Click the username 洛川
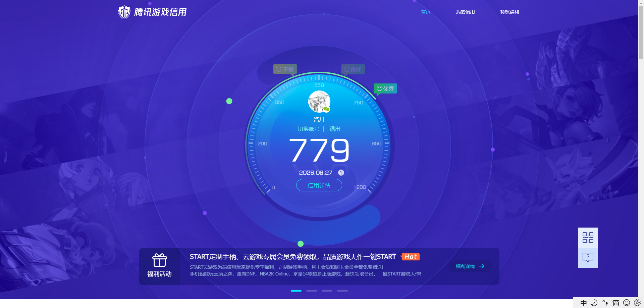The image size is (644, 308). click(x=319, y=119)
